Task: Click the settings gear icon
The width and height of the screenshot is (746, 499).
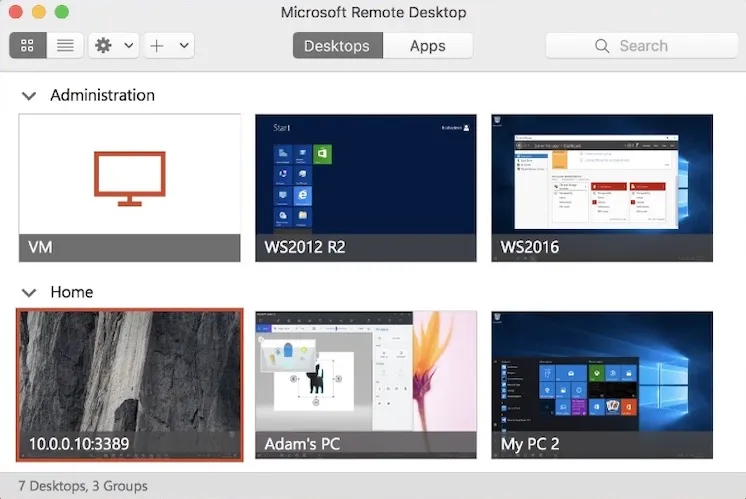Action: (103, 46)
